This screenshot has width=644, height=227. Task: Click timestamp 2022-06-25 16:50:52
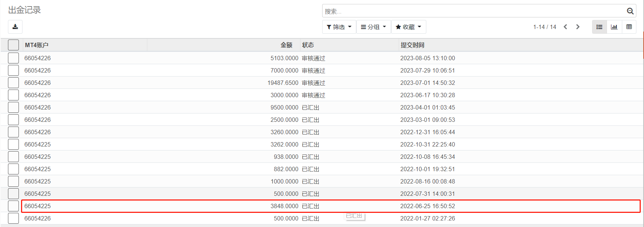pos(427,206)
